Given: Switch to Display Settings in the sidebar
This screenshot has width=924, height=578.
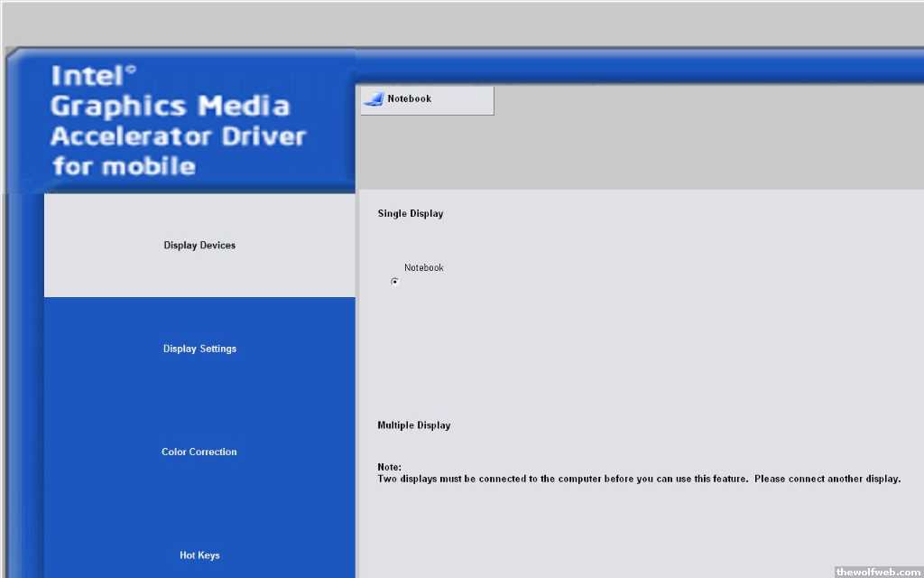Looking at the screenshot, I should [199, 349].
